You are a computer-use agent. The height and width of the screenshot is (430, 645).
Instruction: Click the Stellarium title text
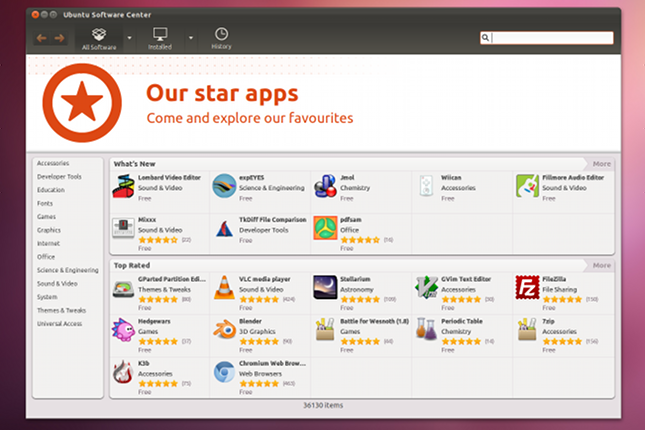(355, 279)
